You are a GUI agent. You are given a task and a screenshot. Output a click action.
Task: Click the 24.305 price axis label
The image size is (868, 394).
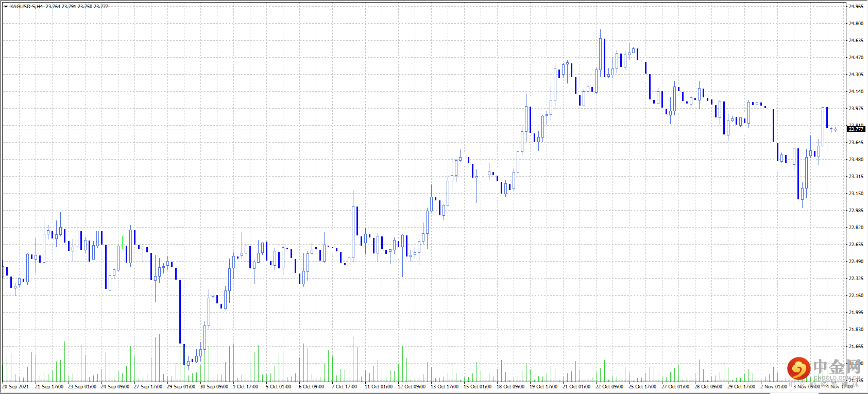(x=856, y=75)
